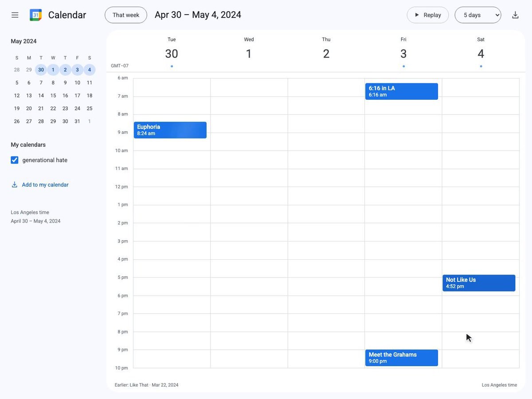Click the Earlier: Like That footer link

(146, 385)
